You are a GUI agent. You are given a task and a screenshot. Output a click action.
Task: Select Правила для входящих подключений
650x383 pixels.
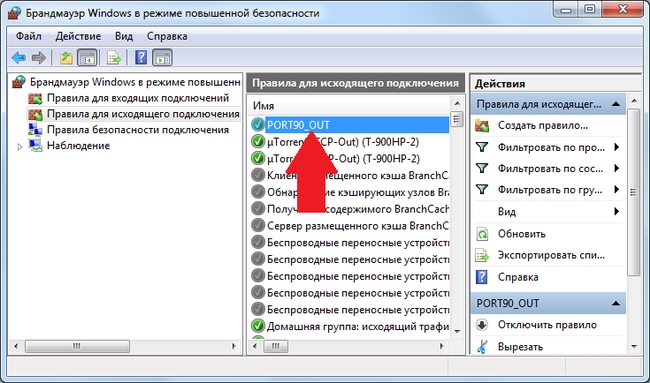(x=138, y=98)
